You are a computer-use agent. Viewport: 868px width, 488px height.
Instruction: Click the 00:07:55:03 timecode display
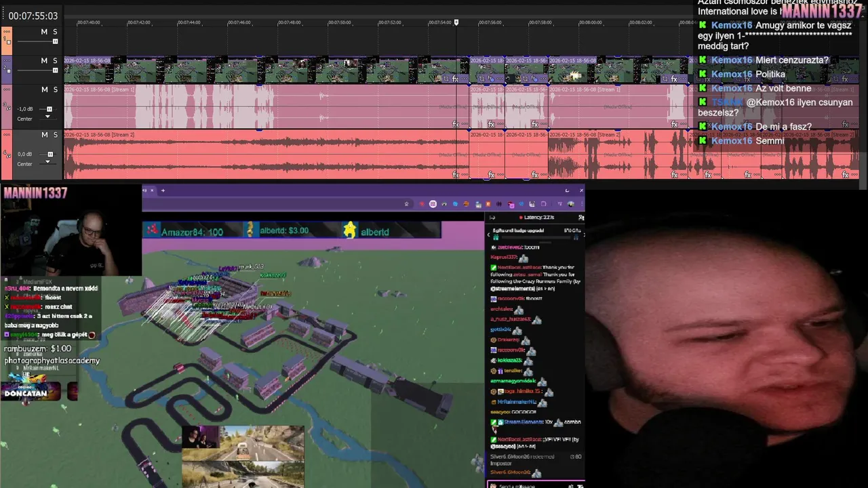33,16
